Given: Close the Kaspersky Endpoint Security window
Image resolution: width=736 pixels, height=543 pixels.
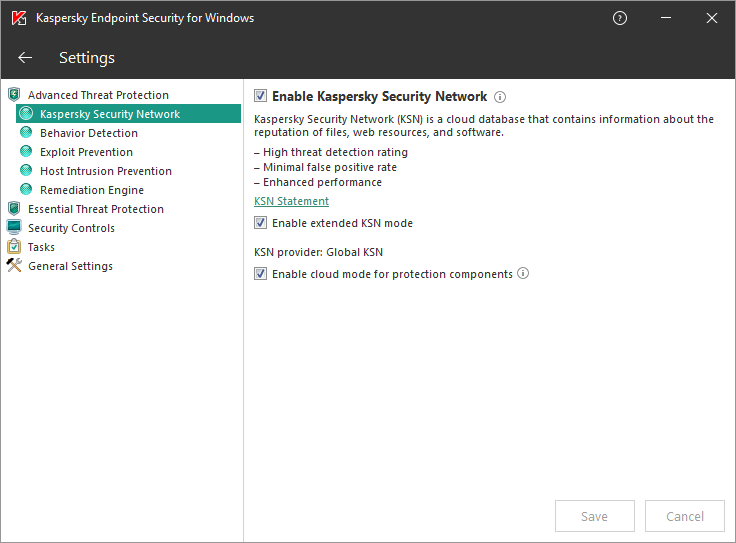Looking at the screenshot, I should (712, 18).
